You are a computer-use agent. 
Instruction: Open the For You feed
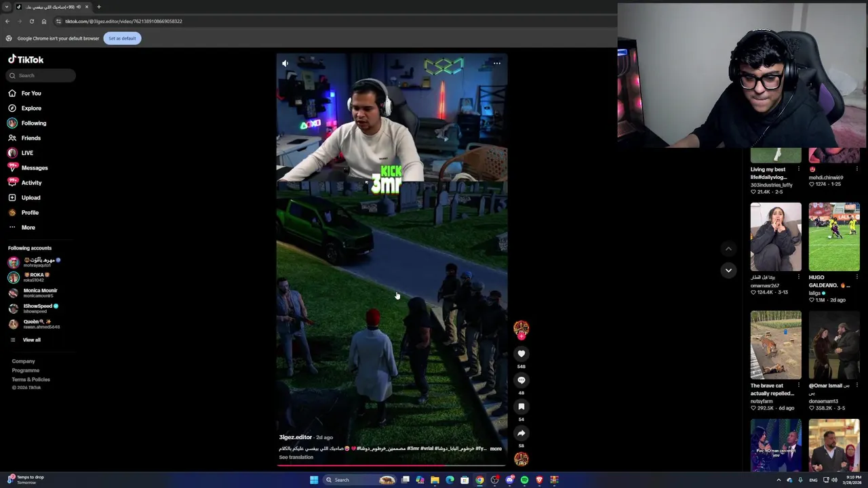point(24,93)
